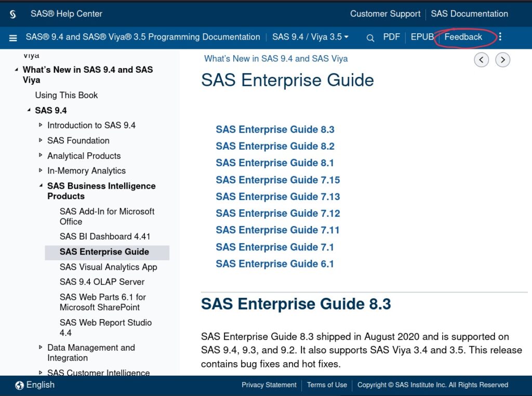This screenshot has height=396, width=532.
Task: Open the SAS 9.4 / Viya 3.5 version dropdown
Action: click(x=310, y=37)
